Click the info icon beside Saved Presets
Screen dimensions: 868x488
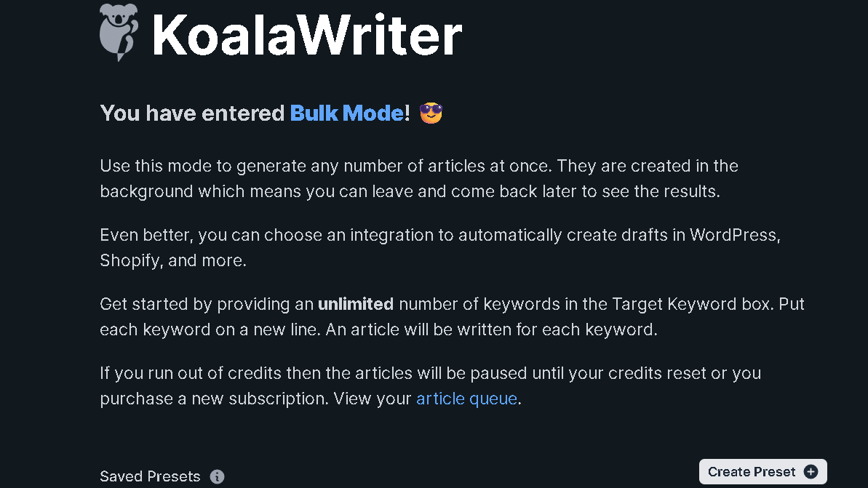pyautogui.click(x=217, y=476)
